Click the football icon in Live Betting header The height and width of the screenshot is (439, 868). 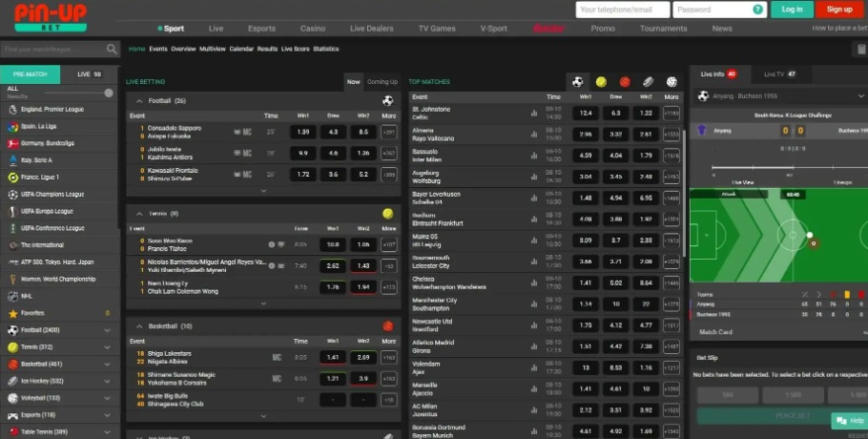coord(388,101)
